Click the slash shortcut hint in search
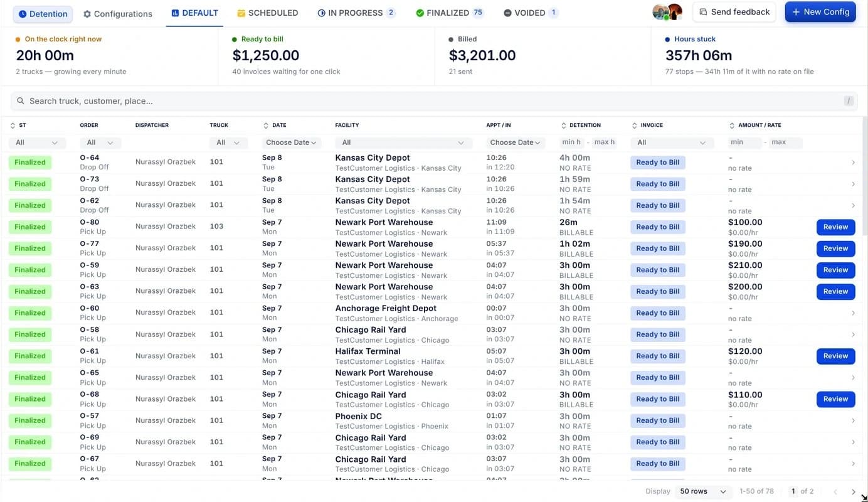The width and height of the screenshot is (868, 502). tap(849, 101)
